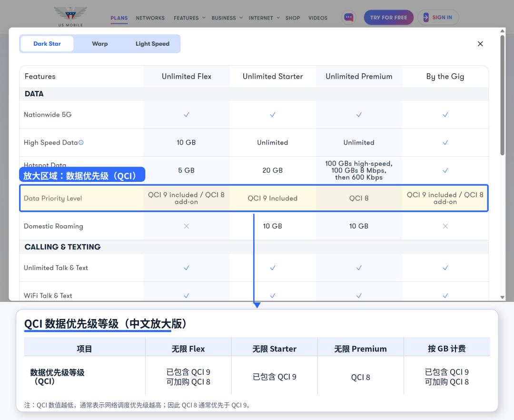
Task: Click Unlimited Talk & Text checkmark under Premium
Action: (359, 268)
